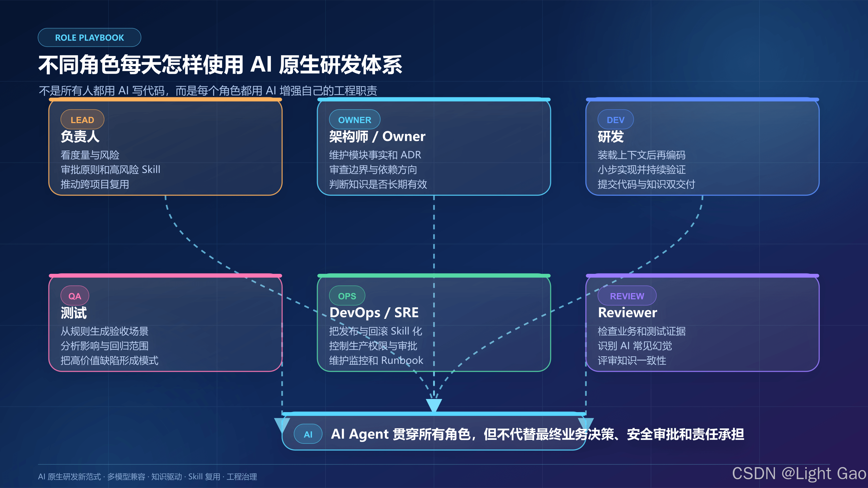This screenshot has width=868, height=488.
Task: Click the OWNER badge
Action: [354, 119]
